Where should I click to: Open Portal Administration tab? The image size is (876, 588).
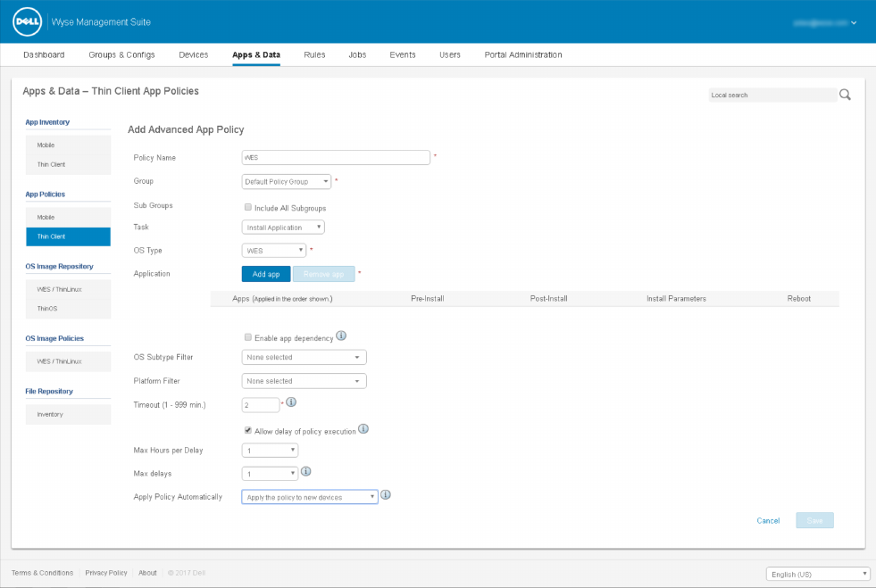(x=523, y=54)
